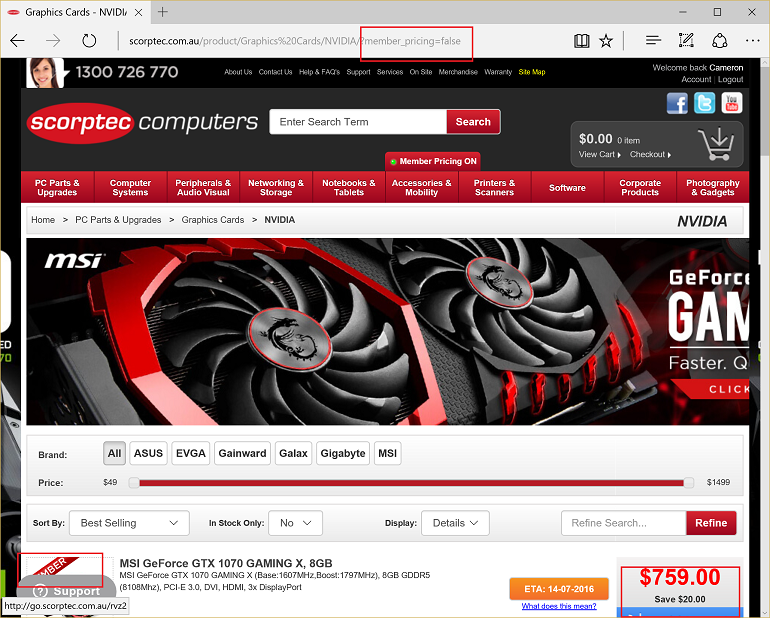The width and height of the screenshot is (770, 618).
Task: Click the red Search button
Action: 473,122
